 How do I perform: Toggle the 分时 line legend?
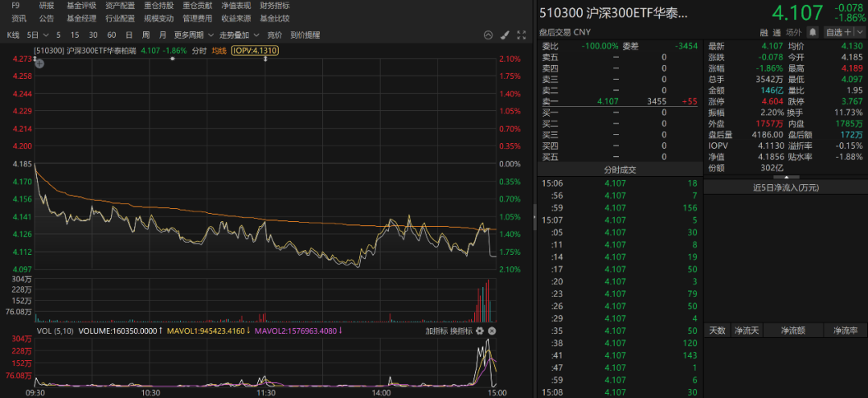click(x=199, y=51)
